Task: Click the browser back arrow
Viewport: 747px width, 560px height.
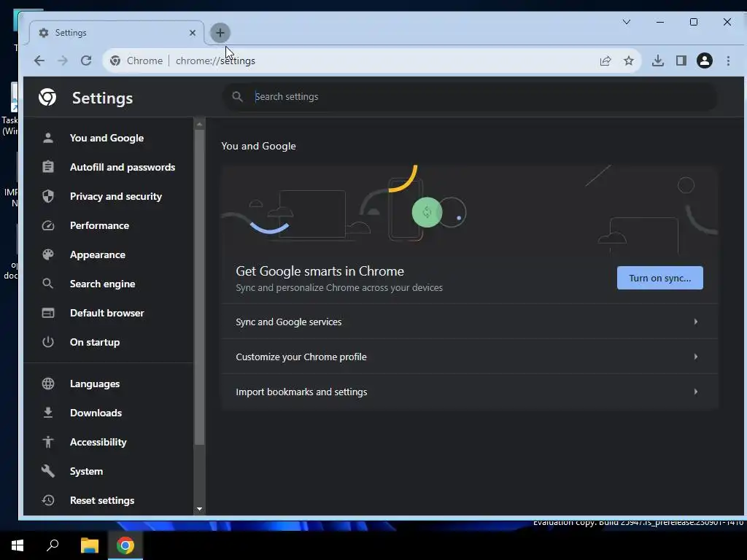Action: pos(39,61)
